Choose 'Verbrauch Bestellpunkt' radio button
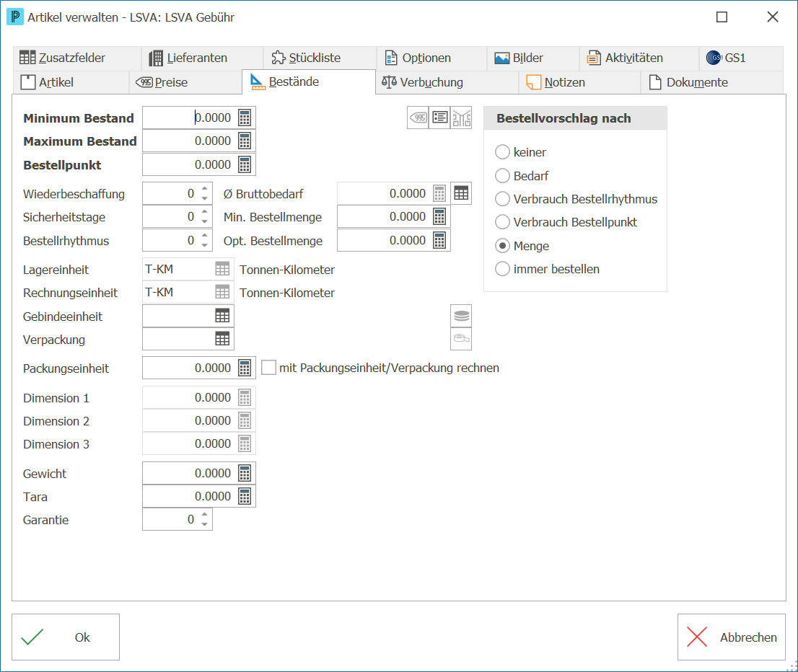The height and width of the screenshot is (672, 798). [502, 222]
